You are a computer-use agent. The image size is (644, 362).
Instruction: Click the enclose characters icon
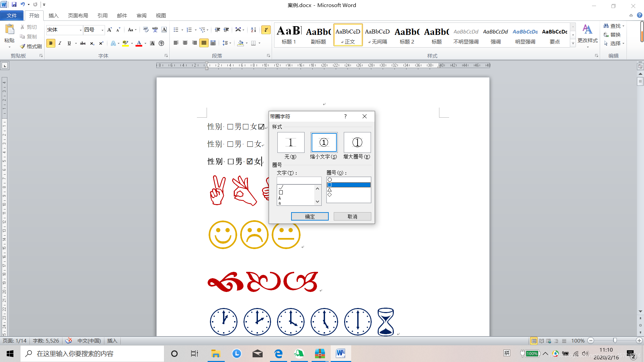tap(161, 43)
